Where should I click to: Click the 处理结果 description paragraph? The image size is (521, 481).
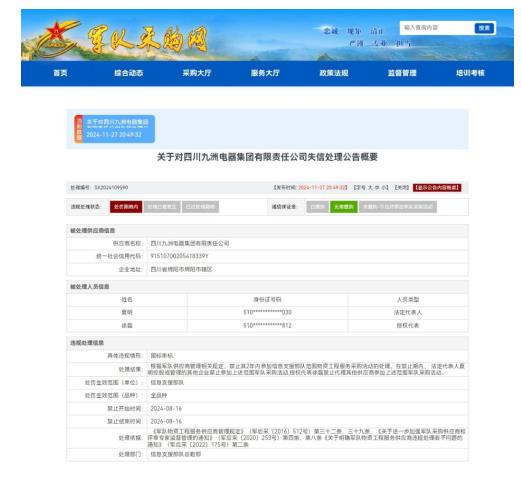click(x=306, y=369)
